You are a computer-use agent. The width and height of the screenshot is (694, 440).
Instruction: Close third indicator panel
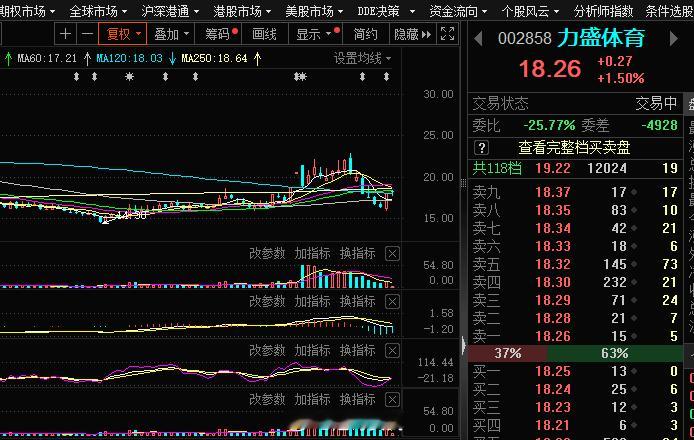tap(392, 351)
